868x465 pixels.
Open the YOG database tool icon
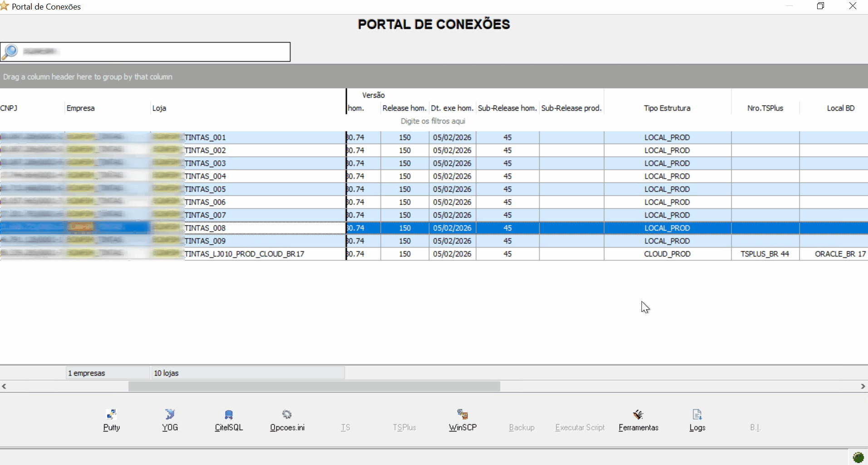(170, 414)
